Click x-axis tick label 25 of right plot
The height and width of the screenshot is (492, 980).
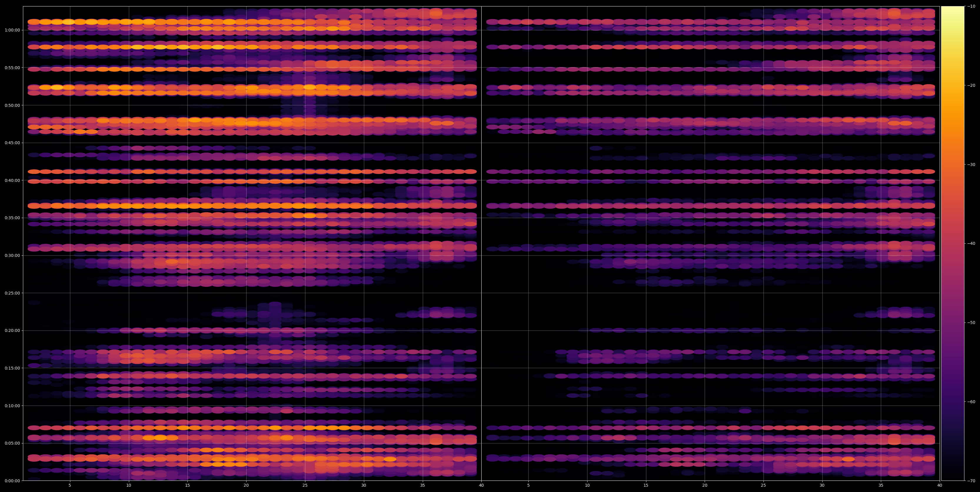click(763, 486)
